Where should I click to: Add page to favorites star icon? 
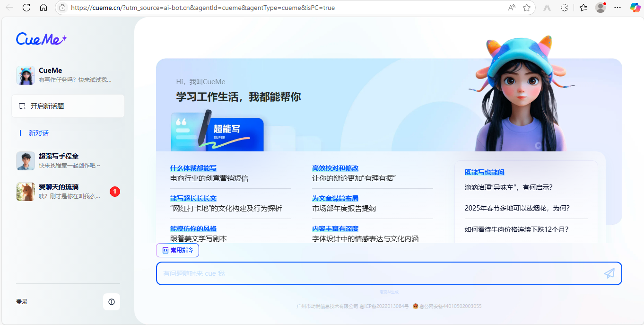[x=527, y=8]
